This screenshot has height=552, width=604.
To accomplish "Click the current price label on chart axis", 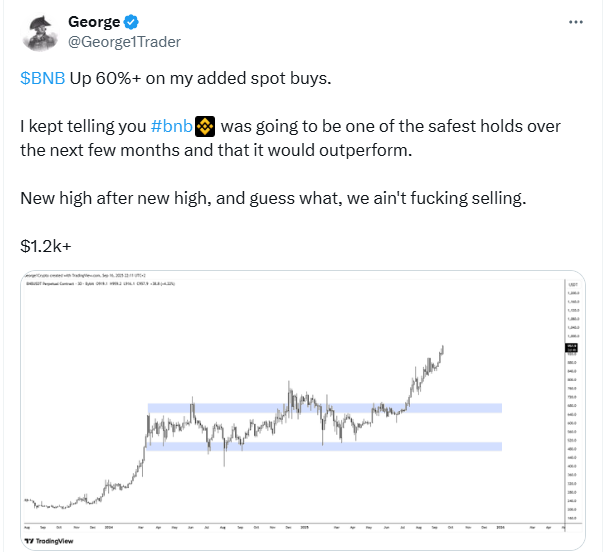I will [x=572, y=347].
